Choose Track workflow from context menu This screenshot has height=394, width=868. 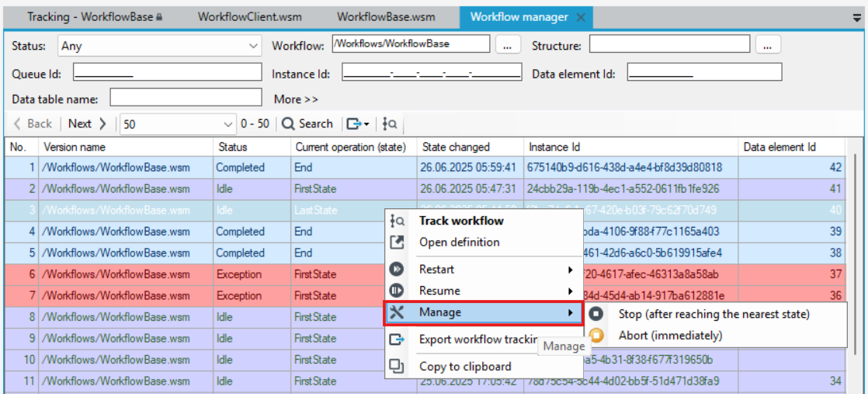tap(461, 221)
